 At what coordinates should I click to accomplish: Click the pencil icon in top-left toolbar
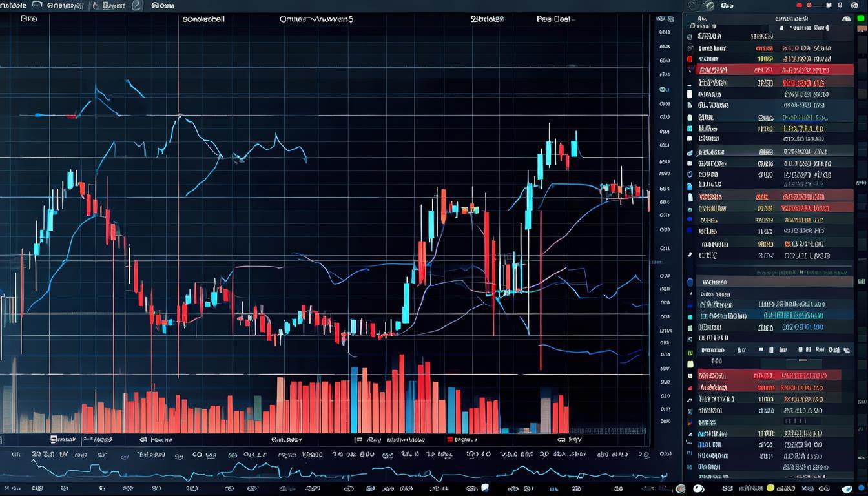click(x=136, y=5)
